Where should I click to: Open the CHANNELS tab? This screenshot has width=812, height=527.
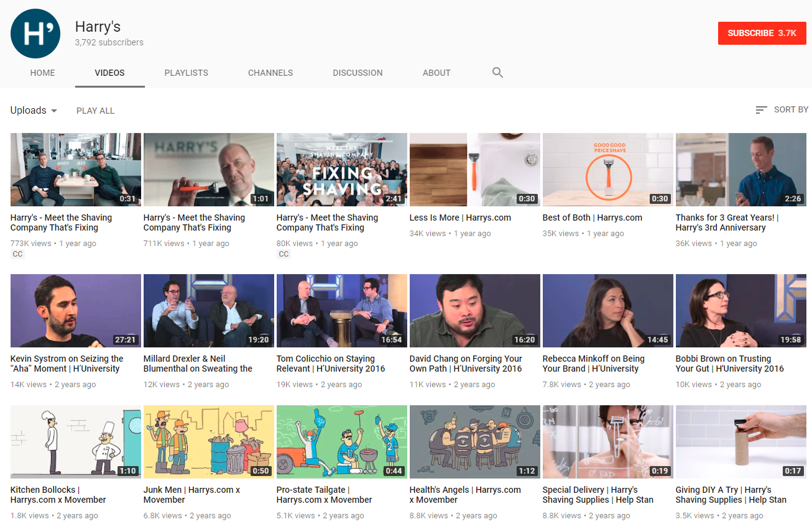[270, 73]
